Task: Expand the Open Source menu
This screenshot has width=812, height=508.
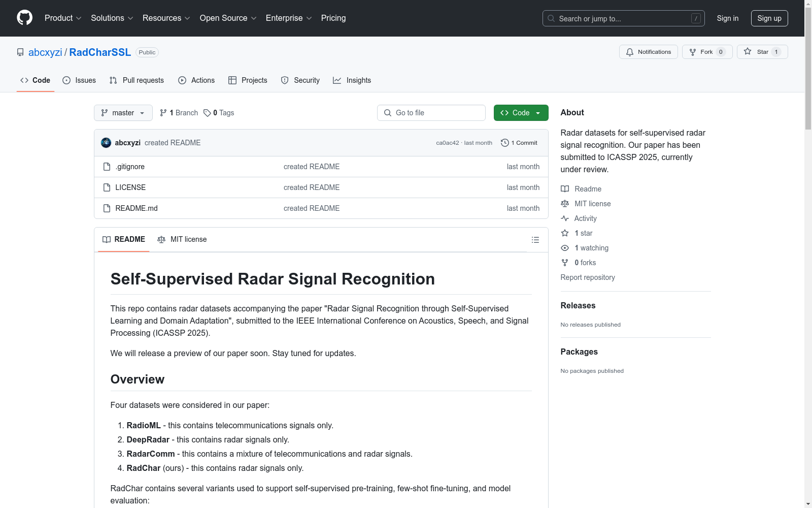Action: tap(228, 18)
